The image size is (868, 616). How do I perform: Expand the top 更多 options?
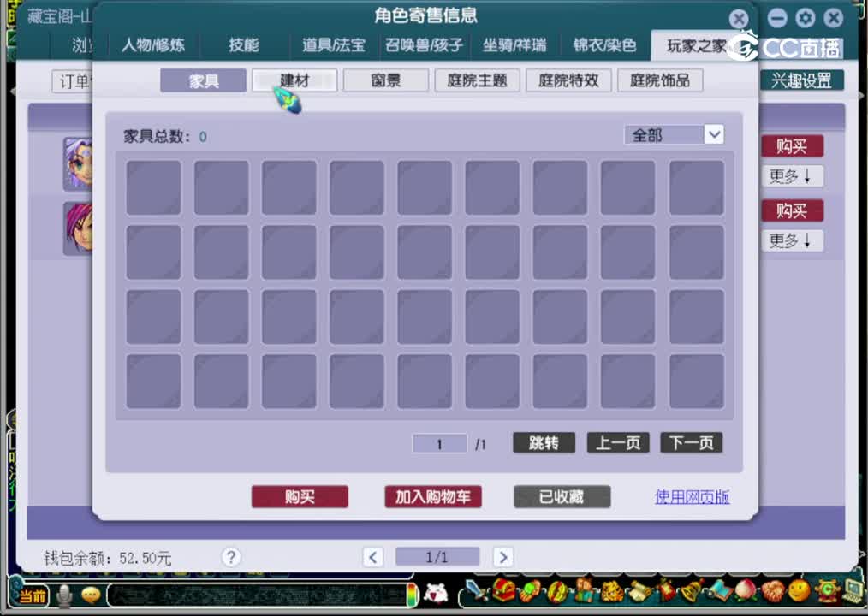[792, 176]
